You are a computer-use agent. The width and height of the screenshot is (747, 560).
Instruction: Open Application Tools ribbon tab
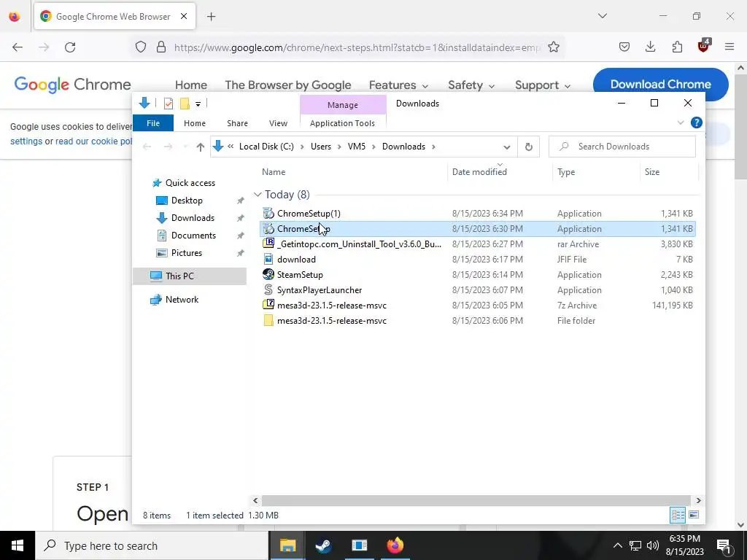pos(342,123)
